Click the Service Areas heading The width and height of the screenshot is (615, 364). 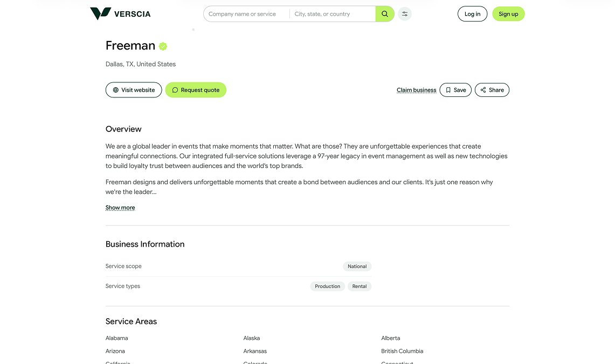pyautogui.click(x=131, y=321)
